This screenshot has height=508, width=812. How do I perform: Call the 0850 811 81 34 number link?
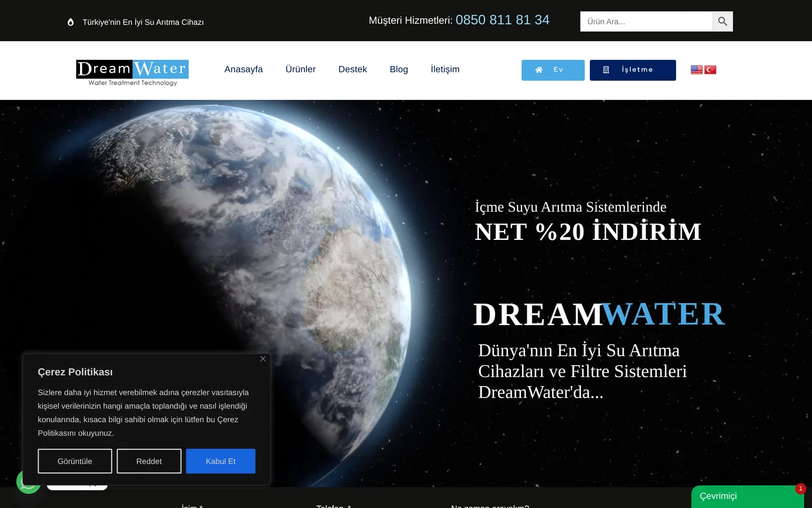click(502, 20)
